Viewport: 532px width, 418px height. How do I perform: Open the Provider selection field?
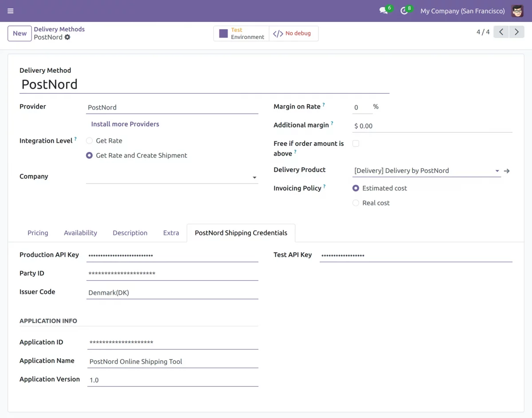[x=172, y=107]
